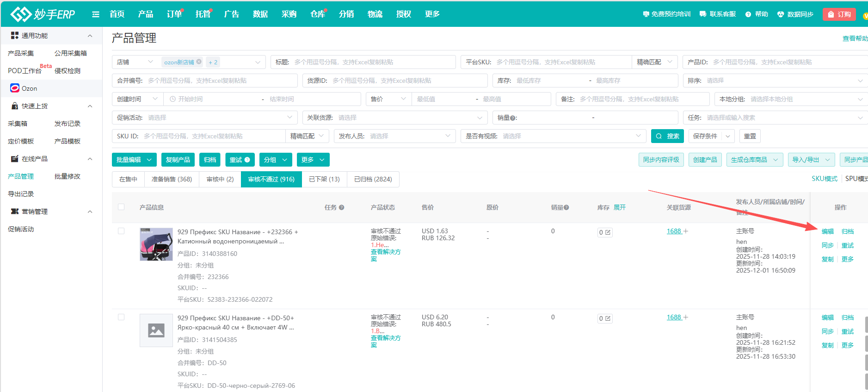Click the 妙手ERP logo

coord(43,14)
